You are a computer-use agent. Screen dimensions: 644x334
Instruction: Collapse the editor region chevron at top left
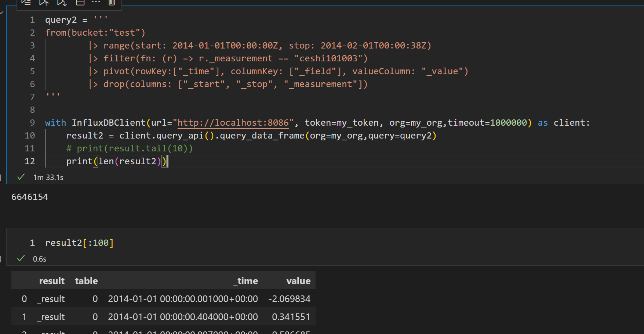pyautogui.click(x=2, y=12)
